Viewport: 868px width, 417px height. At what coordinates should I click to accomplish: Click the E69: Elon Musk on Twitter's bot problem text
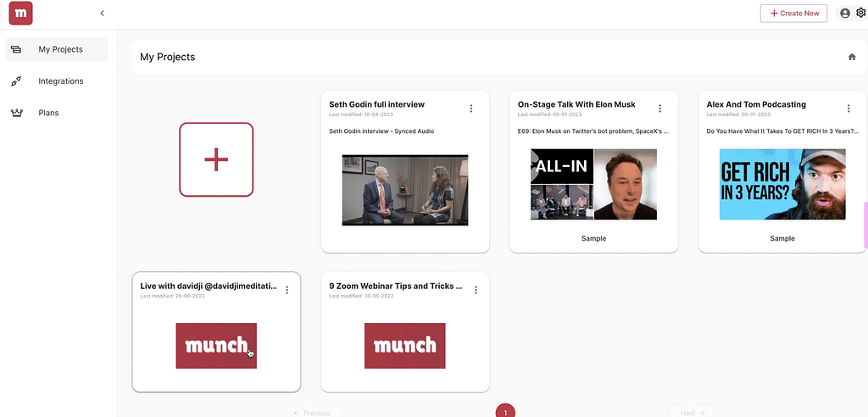pos(593,131)
